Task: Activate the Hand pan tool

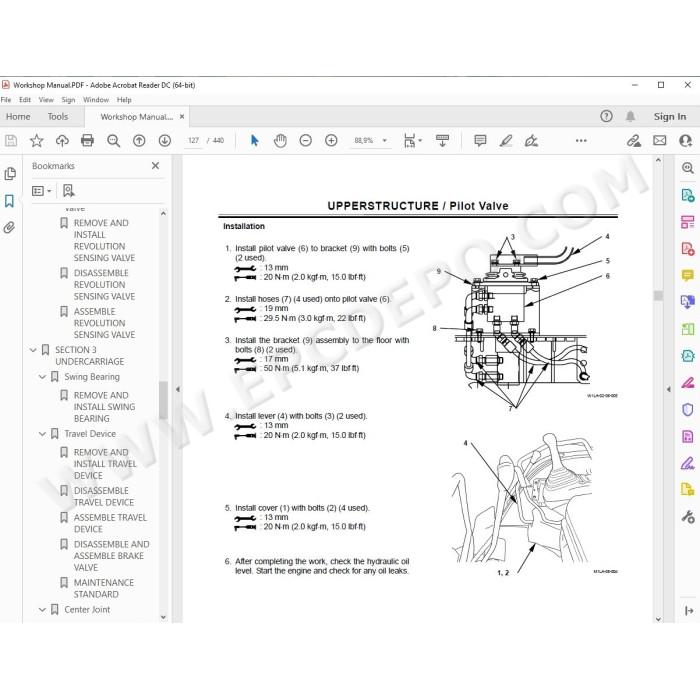Action: [x=280, y=141]
